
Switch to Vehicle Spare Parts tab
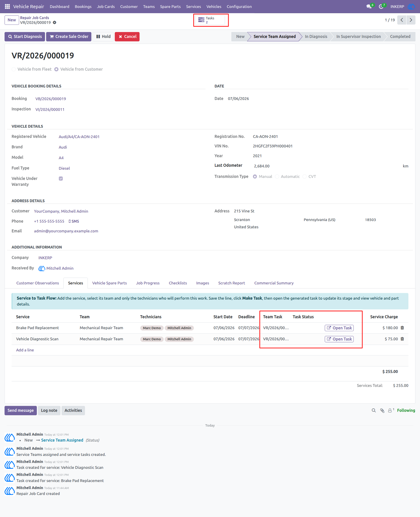coord(110,283)
